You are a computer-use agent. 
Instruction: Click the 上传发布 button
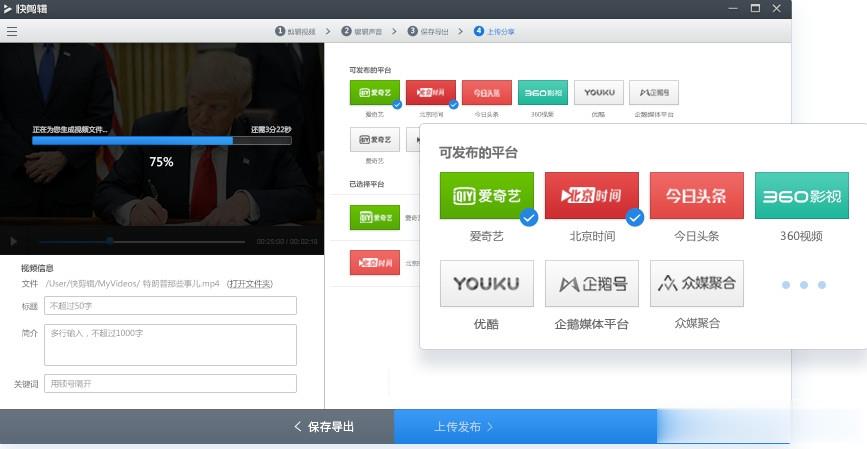tap(525, 426)
